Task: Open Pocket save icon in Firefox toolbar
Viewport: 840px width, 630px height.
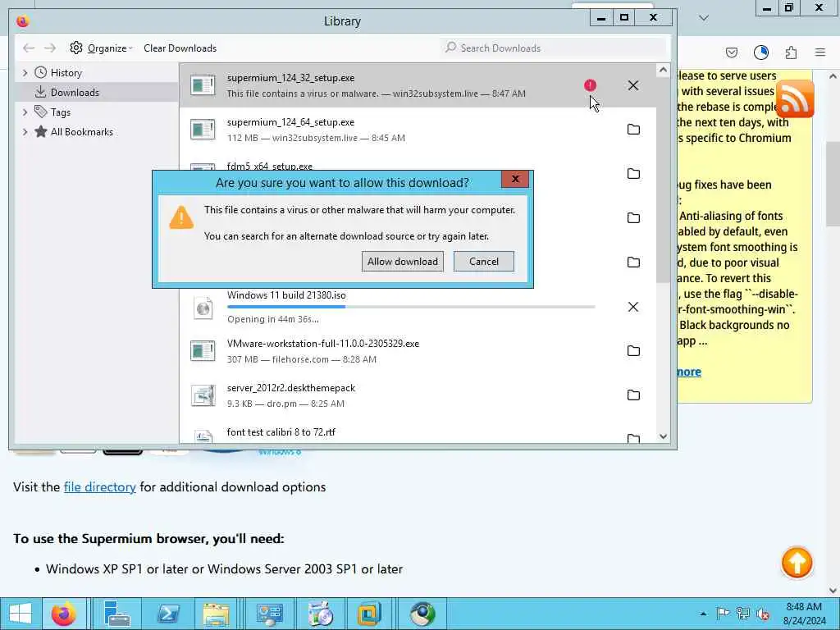Action: pos(731,52)
